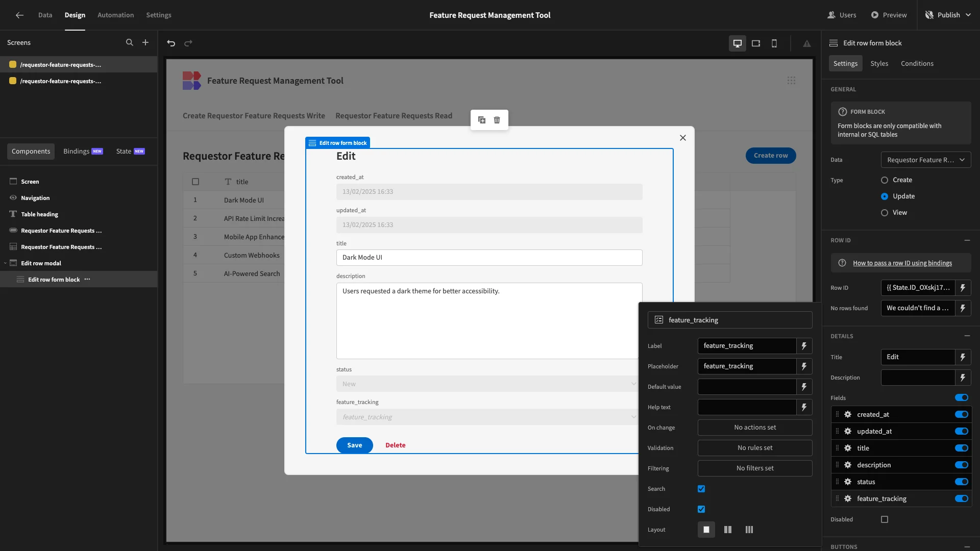Viewport: 980px width, 551px height.
Task: Select single column layout
Action: point(706,530)
